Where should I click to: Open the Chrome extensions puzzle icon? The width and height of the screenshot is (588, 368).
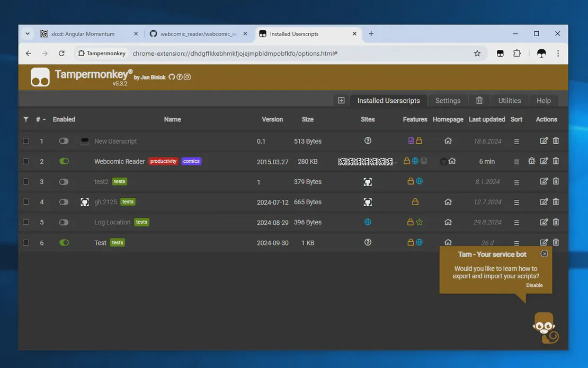[x=517, y=54]
